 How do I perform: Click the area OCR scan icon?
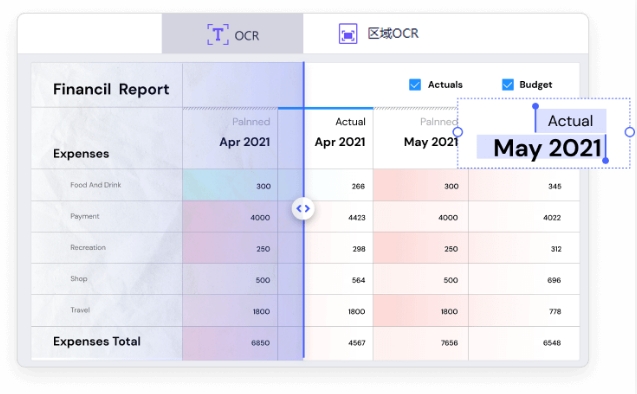coord(348,34)
